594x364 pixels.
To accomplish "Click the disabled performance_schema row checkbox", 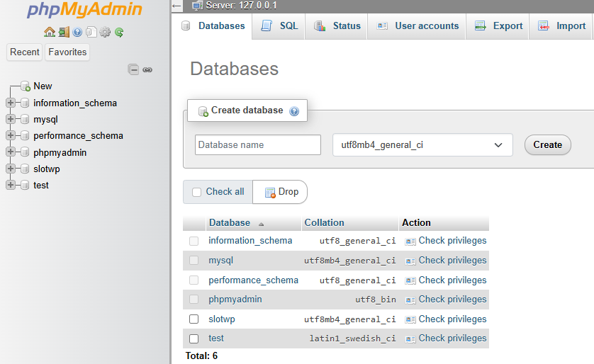I will click(x=194, y=280).
